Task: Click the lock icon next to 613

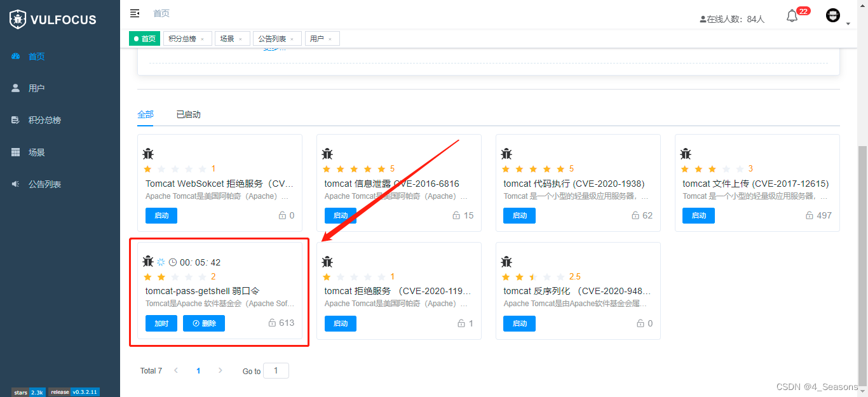Action: pos(272,323)
